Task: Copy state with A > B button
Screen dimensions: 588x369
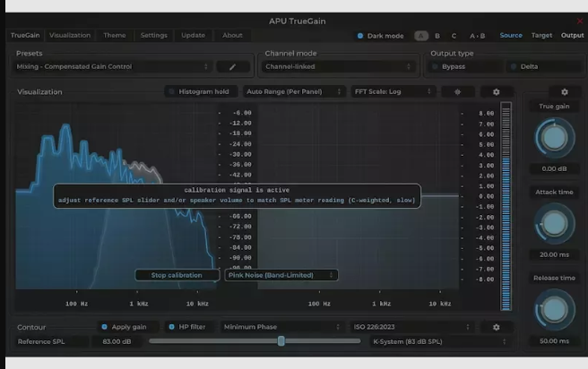Action: coord(478,36)
